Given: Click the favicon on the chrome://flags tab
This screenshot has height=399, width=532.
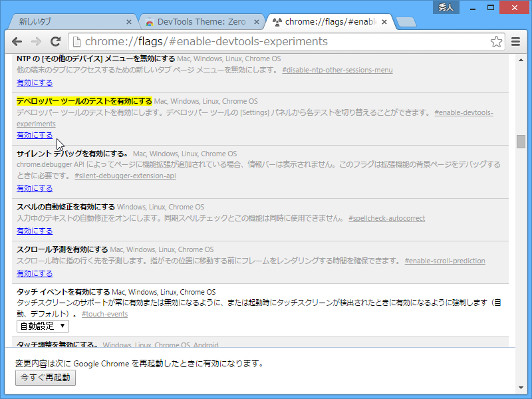Looking at the screenshot, I should [276, 21].
